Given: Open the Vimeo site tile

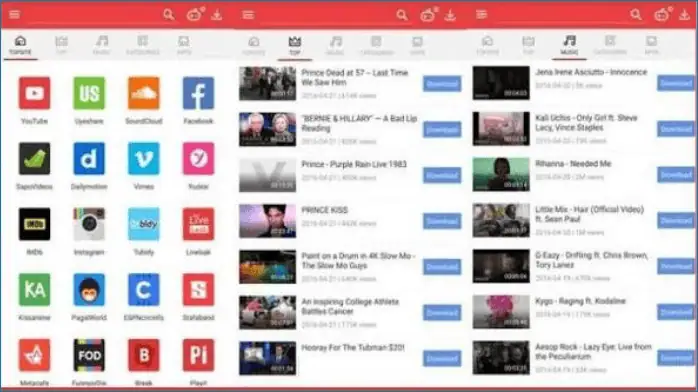Looking at the screenshot, I should pos(143,158).
